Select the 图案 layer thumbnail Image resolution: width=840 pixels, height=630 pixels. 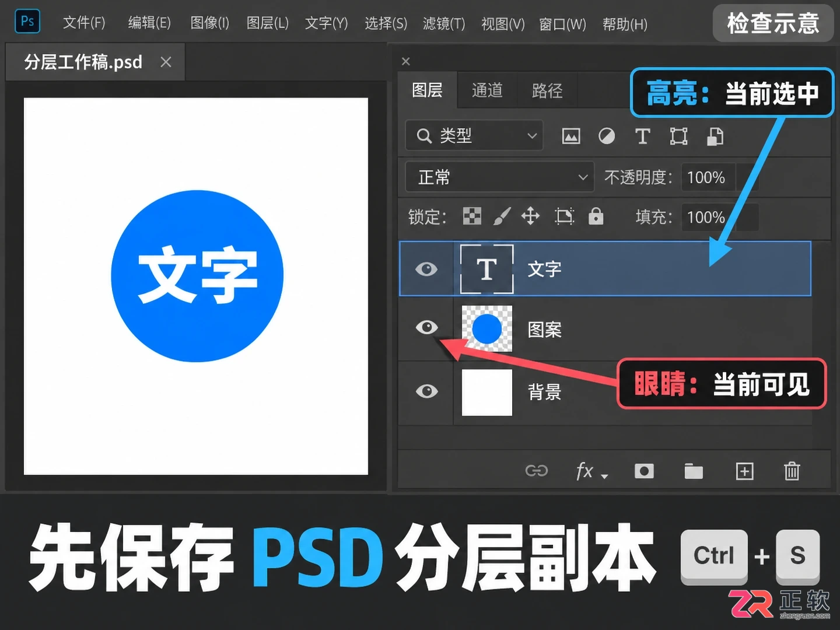(x=487, y=328)
